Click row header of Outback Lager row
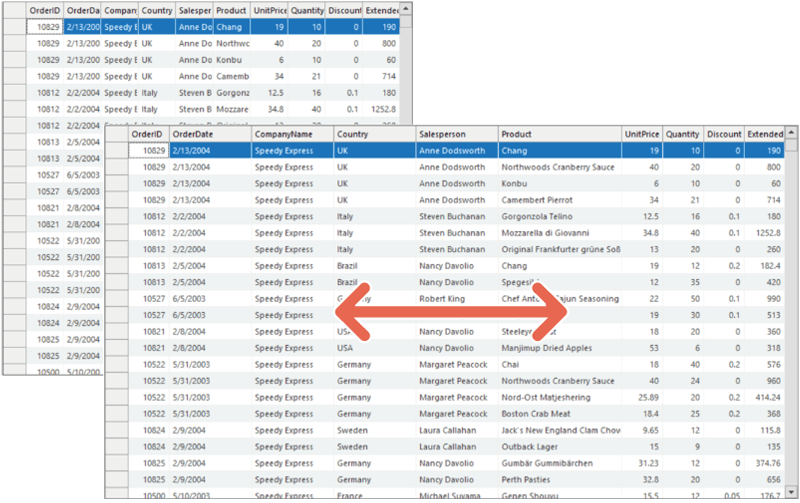Image resolution: width=800 pixels, height=503 pixels. [x=117, y=447]
